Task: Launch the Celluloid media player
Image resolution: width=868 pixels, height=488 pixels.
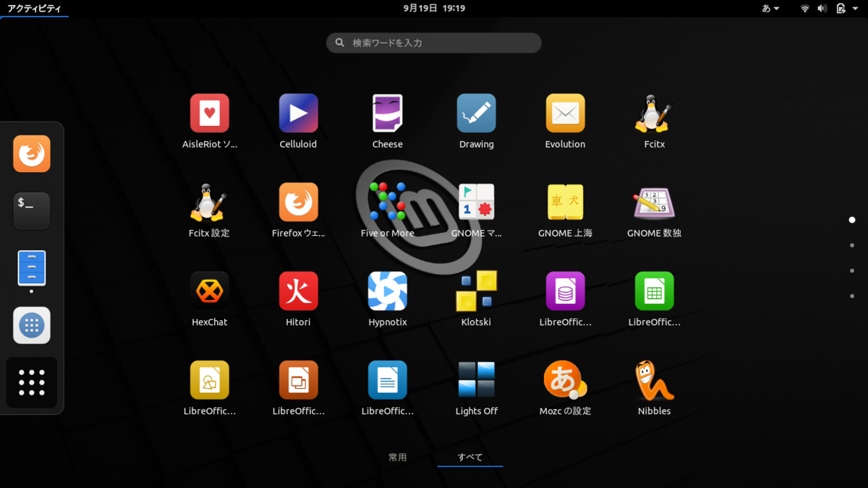Action: point(298,114)
